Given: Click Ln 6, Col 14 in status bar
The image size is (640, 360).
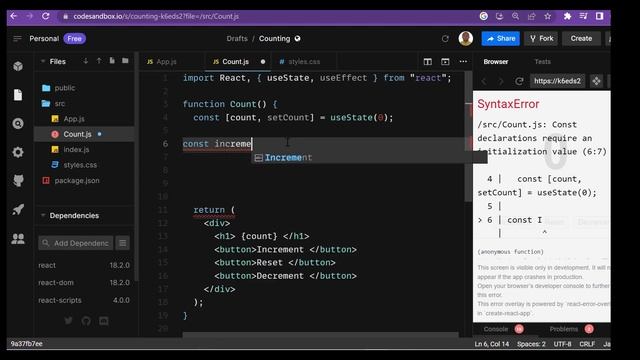Looking at the screenshot, I should pos(491,344).
